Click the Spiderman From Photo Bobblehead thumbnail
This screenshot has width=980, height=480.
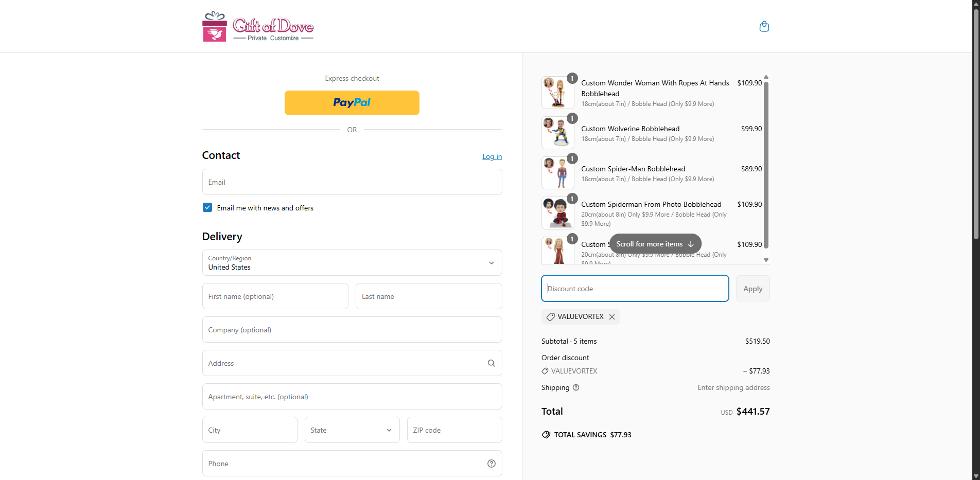pos(557,213)
